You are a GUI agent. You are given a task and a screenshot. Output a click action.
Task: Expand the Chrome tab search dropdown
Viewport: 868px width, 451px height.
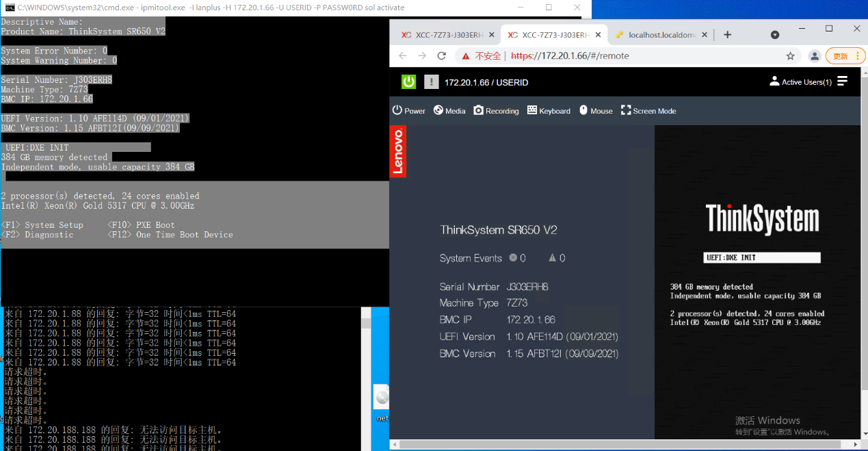pos(775,35)
